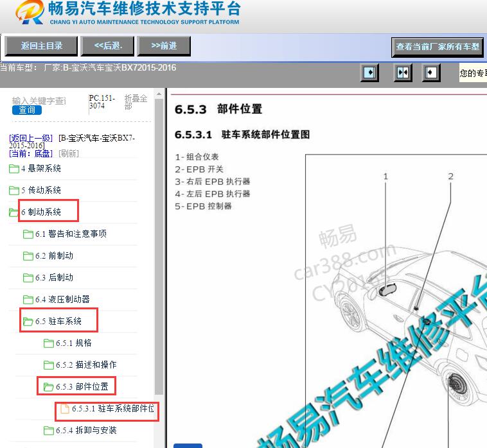Click the sidebar scrollbar up arrow
The height and width of the screenshot is (448, 487).
tap(159, 94)
